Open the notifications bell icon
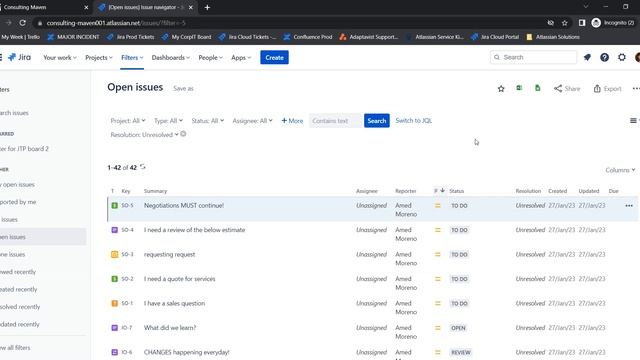 (x=587, y=58)
